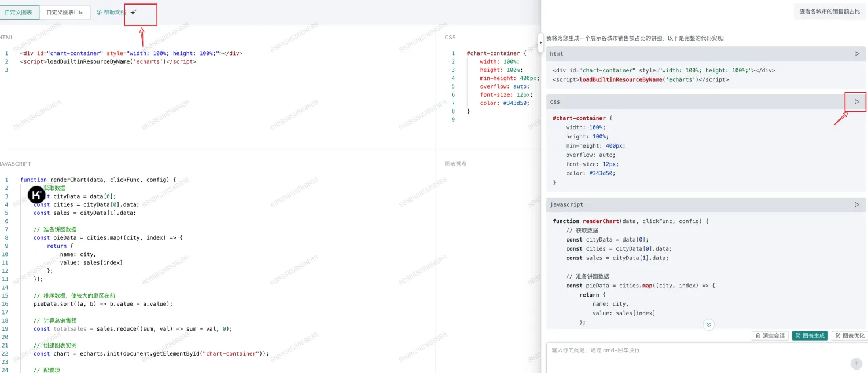This screenshot has height=373, width=868.
Task: Click 'const cities = cityData[0].data;' editor line
Action: pyautogui.click(x=86, y=204)
